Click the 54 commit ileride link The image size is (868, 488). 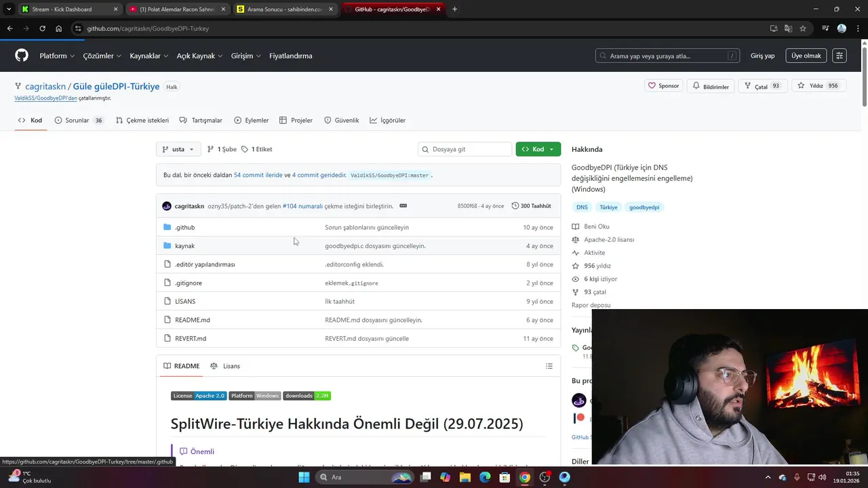pos(258,175)
